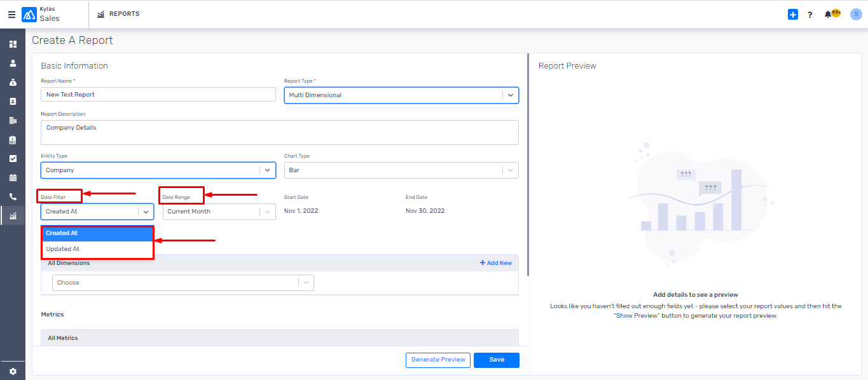
Task: Open Settings gear in sidebar
Action: 13,371
